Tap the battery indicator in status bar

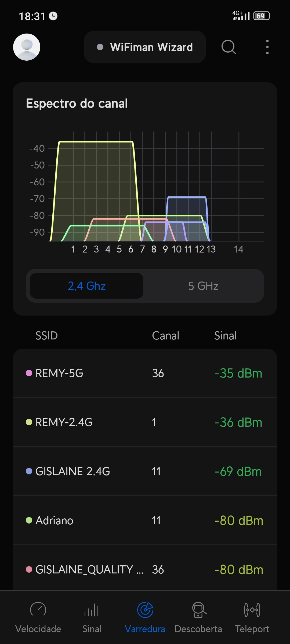click(x=261, y=16)
